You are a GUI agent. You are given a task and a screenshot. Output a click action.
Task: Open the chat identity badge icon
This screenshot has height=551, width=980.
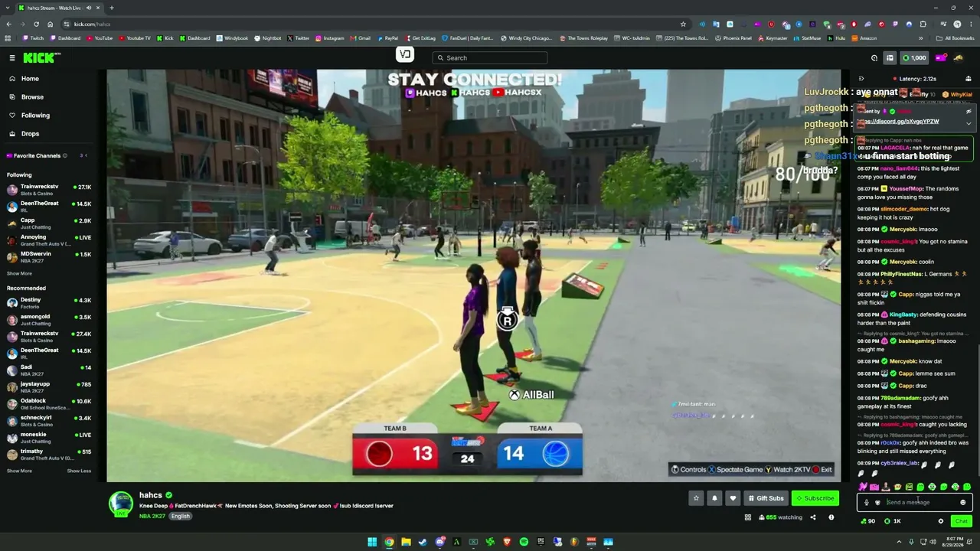877,502
